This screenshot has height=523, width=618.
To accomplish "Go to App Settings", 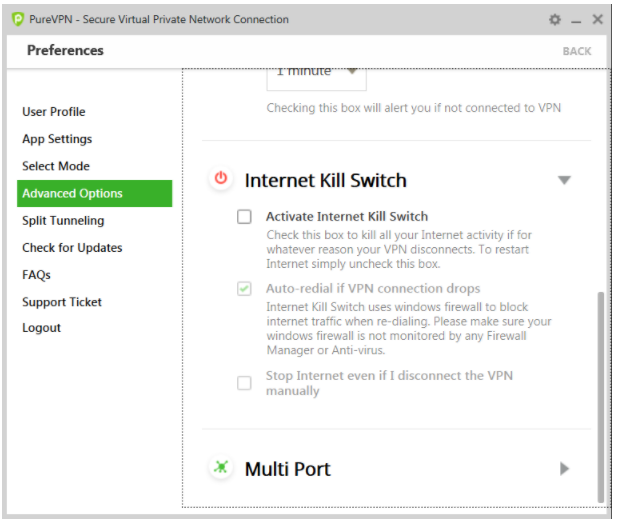I will pos(57,139).
